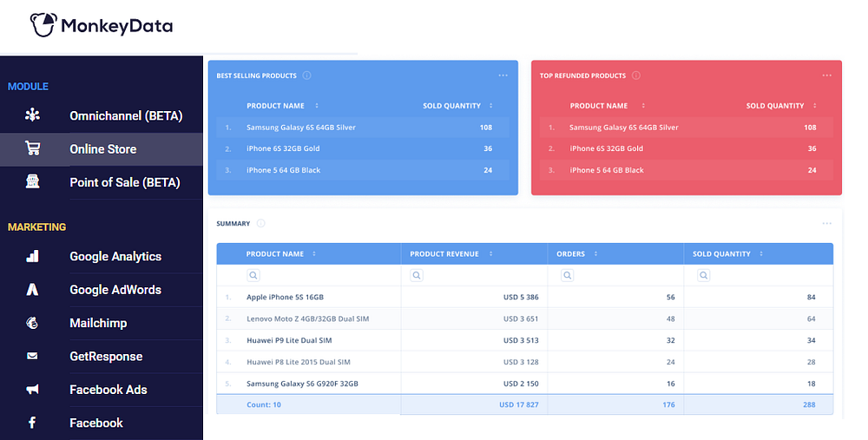868x440 pixels.
Task: Open Google AdWords marketing section
Action: tap(102, 290)
